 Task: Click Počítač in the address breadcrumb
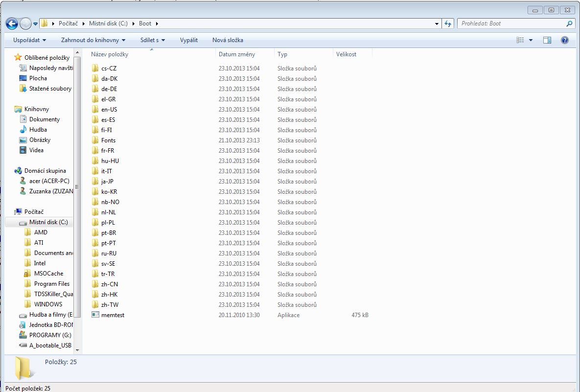68,23
